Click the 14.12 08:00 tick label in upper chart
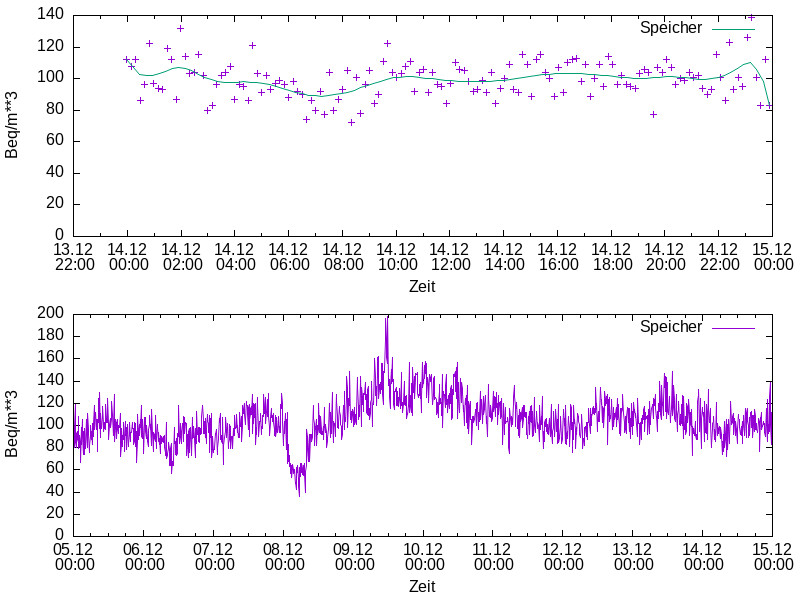The image size is (800, 600). 342,257
